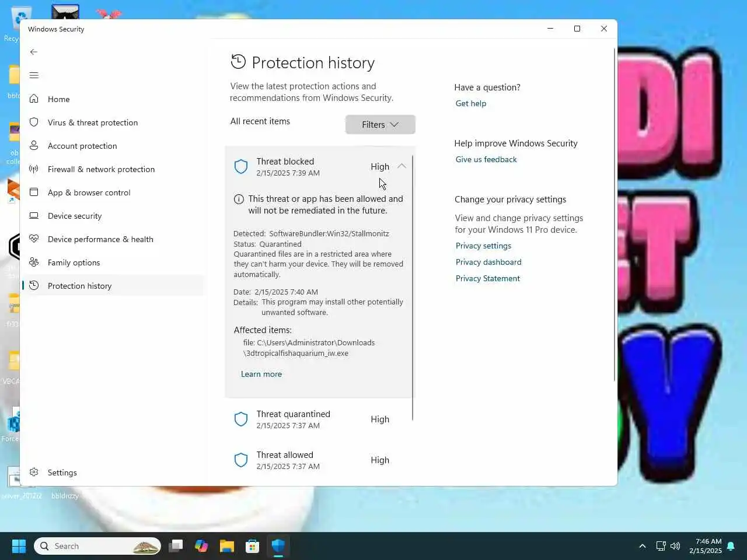747x560 pixels.
Task: Click the shield icon beside Threat blocked
Action: [x=241, y=167]
